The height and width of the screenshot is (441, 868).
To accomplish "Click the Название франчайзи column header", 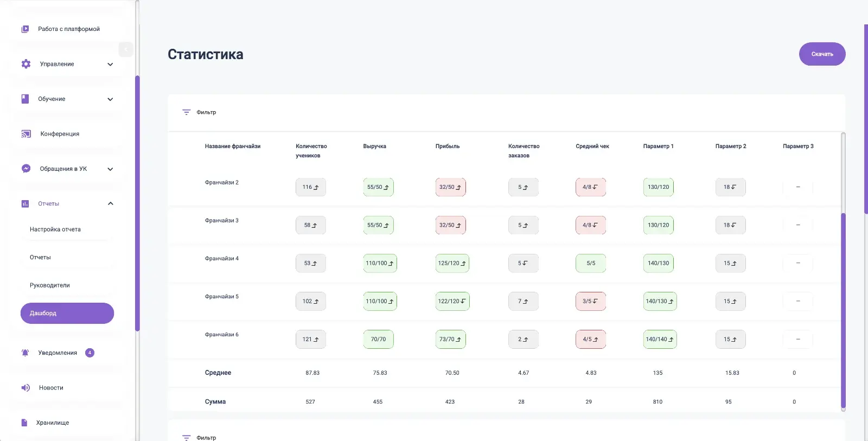I will click(233, 146).
